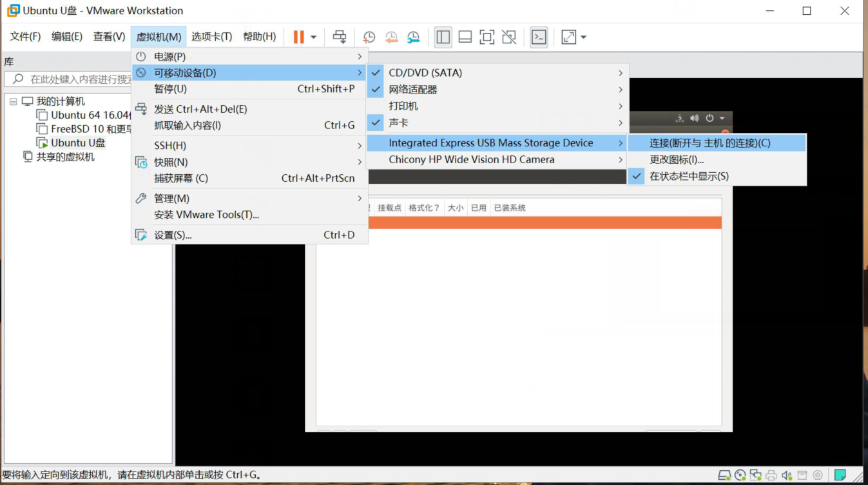Click the orange pause VM toolbar icon
The height and width of the screenshot is (485, 868).
click(x=298, y=37)
